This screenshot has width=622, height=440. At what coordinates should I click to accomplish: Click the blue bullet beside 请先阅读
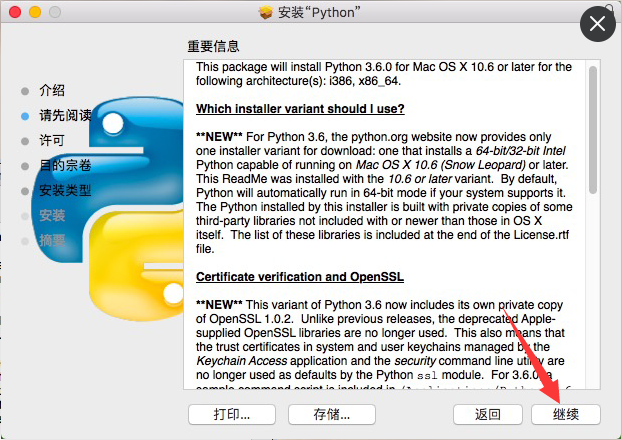[x=25, y=116]
